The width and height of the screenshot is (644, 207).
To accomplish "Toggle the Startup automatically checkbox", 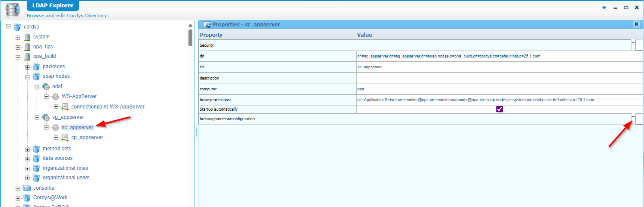I will coord(499,109).
